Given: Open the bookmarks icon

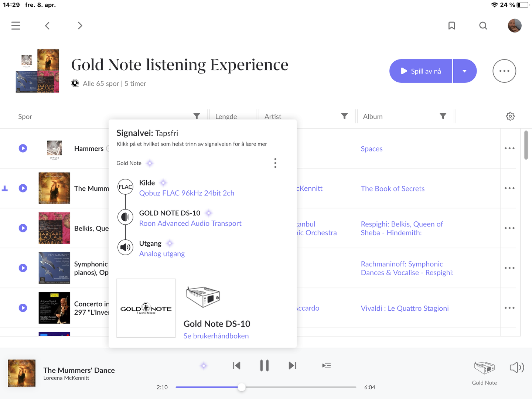Looking at the screenshot, I should [451, 25].
